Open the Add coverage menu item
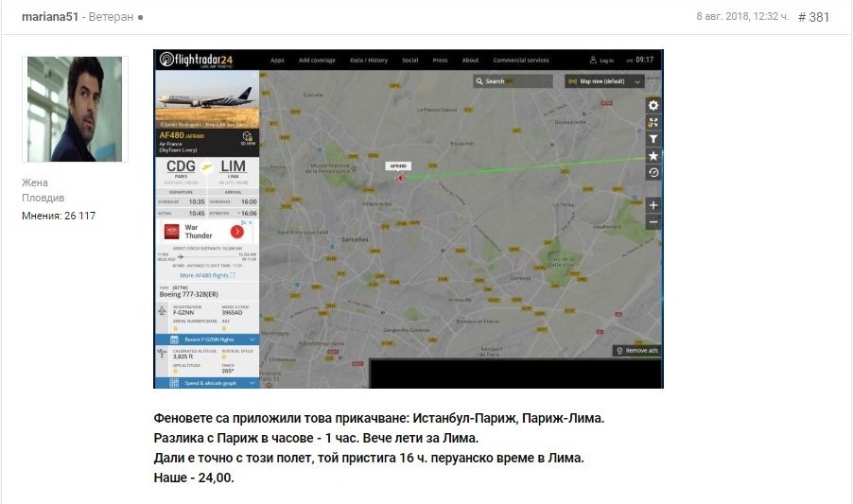Viewport: 853px width, 504px height. (317, 61)
